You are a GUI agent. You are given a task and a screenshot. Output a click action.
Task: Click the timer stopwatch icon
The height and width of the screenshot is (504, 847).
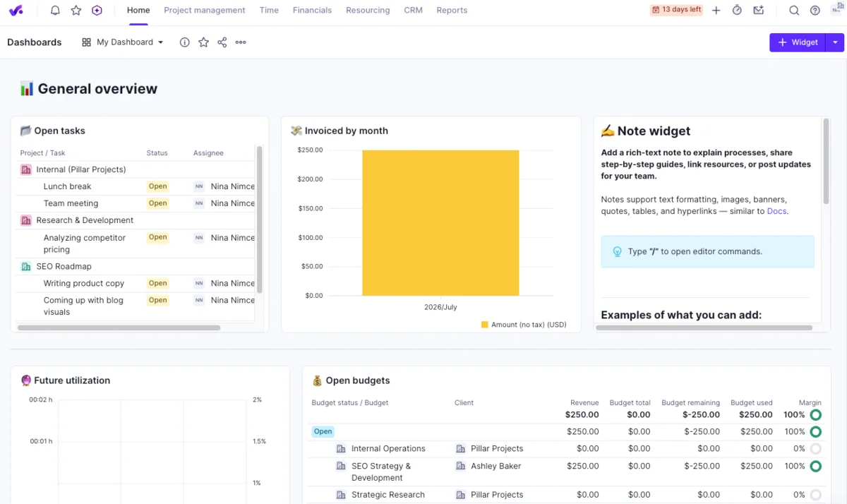coord(737,11)
